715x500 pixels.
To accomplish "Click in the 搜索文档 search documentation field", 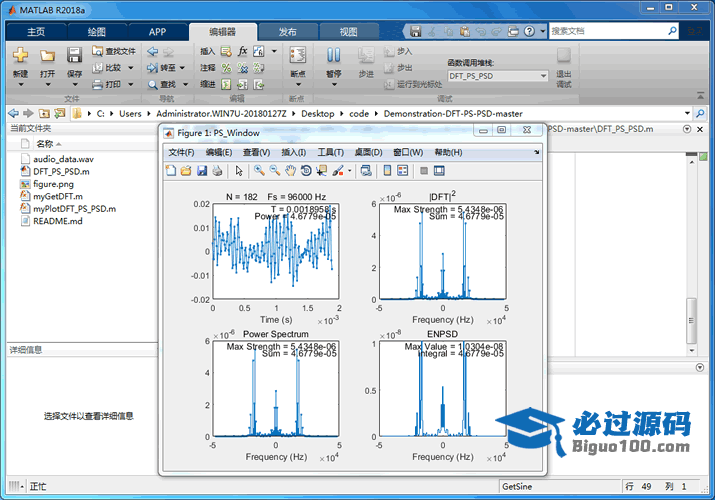I will tap(608, 31).
